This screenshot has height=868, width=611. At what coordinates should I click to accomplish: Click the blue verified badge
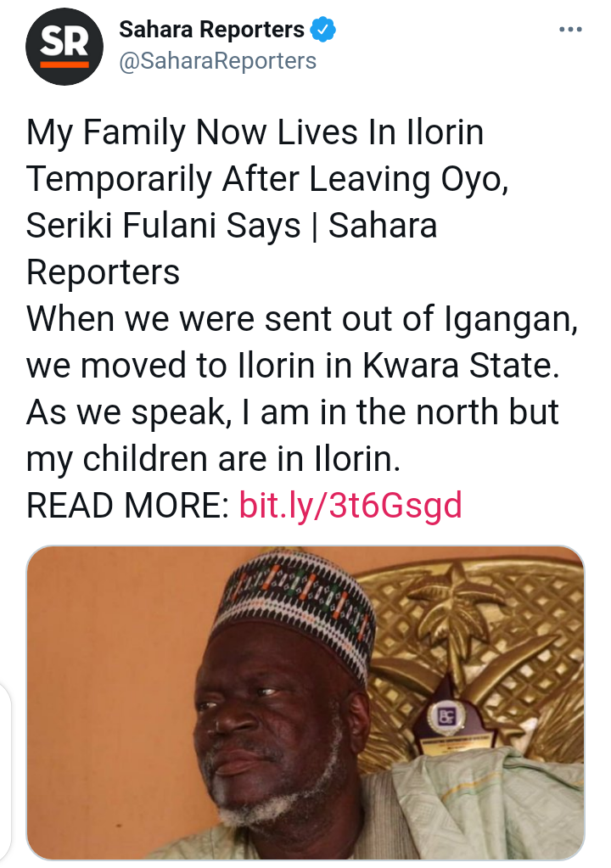[323, 31]
